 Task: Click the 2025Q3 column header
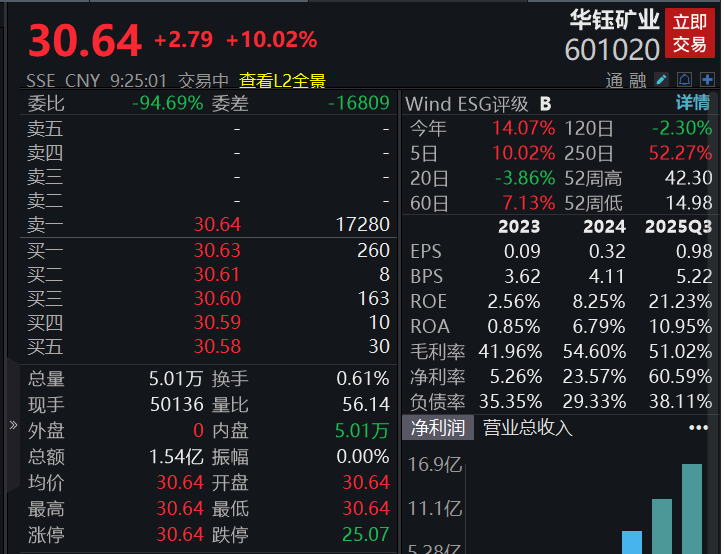[x=677, y=227]
